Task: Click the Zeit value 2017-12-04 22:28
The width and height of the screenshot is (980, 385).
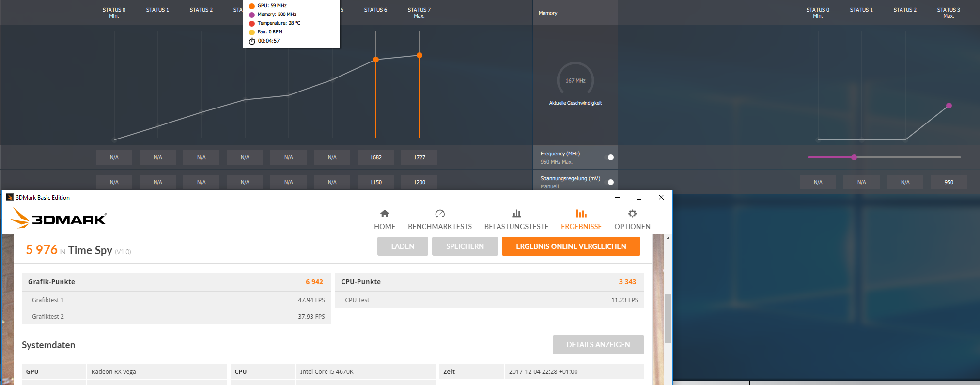Action: point(543,372)
